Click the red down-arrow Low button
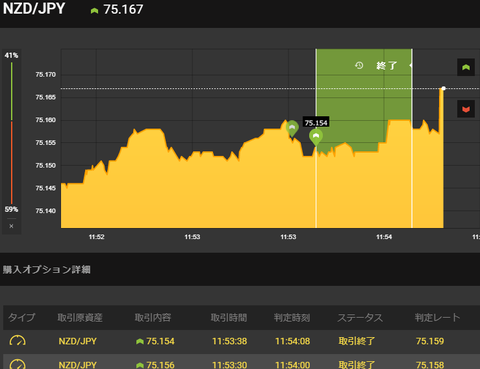The image size is (480, 369). (466, 109)
